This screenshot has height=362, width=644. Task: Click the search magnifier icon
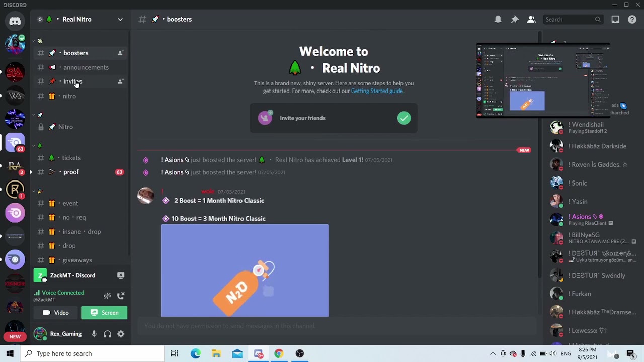(x=598, y=19)
